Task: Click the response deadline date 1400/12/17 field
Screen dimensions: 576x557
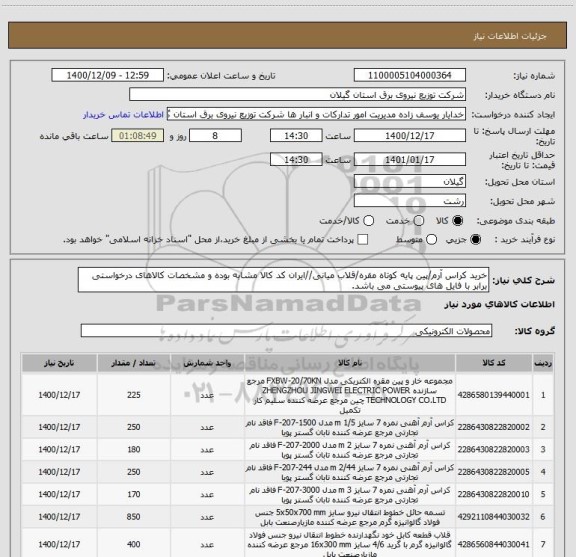Action: pos(410,136)
